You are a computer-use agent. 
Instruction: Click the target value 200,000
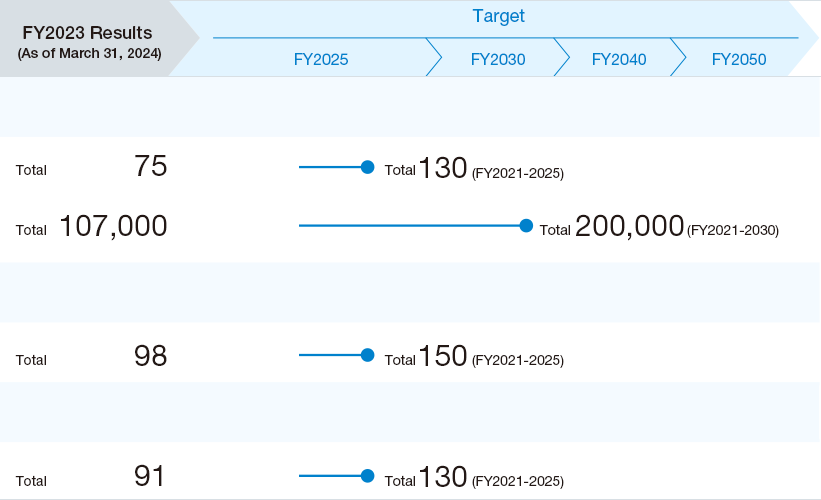coord(629,226)
